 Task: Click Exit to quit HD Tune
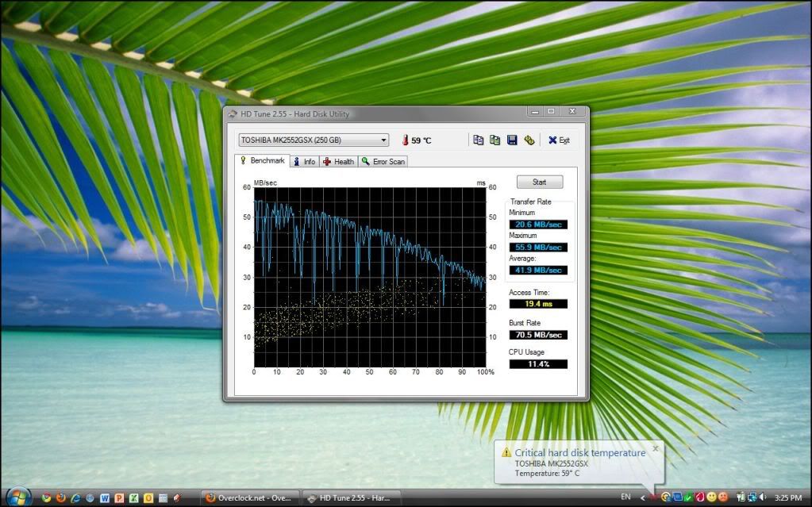coord(560,140)
